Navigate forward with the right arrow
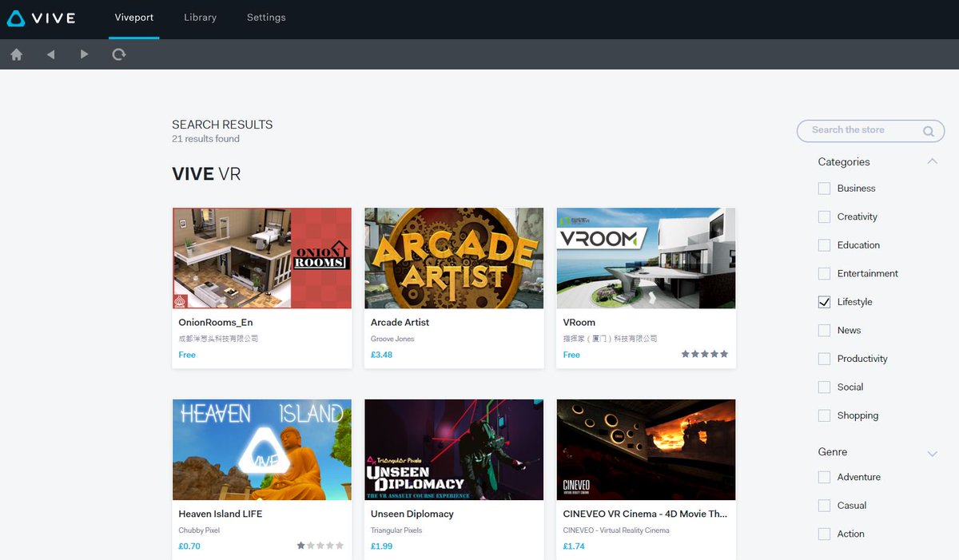The height and width of the screenshot is (560, 959). [84, 55]
